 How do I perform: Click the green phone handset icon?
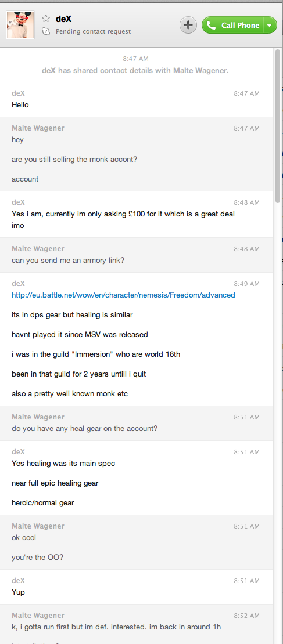pos(211,25)
